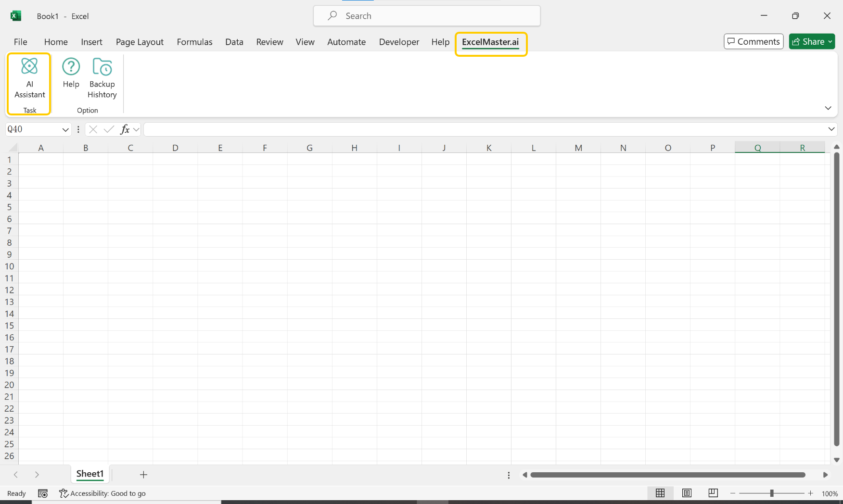
Task: Switch to Normal view
Action: point(660,493)
